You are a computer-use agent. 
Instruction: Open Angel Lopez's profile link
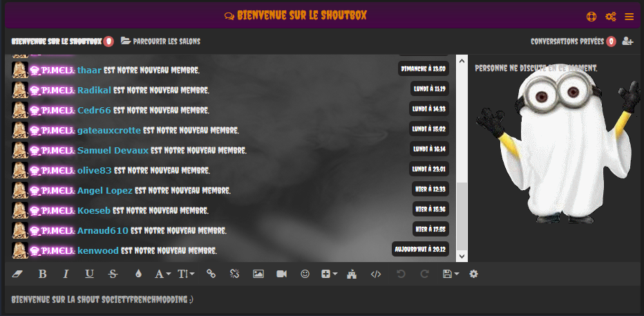tap(105, 191)
